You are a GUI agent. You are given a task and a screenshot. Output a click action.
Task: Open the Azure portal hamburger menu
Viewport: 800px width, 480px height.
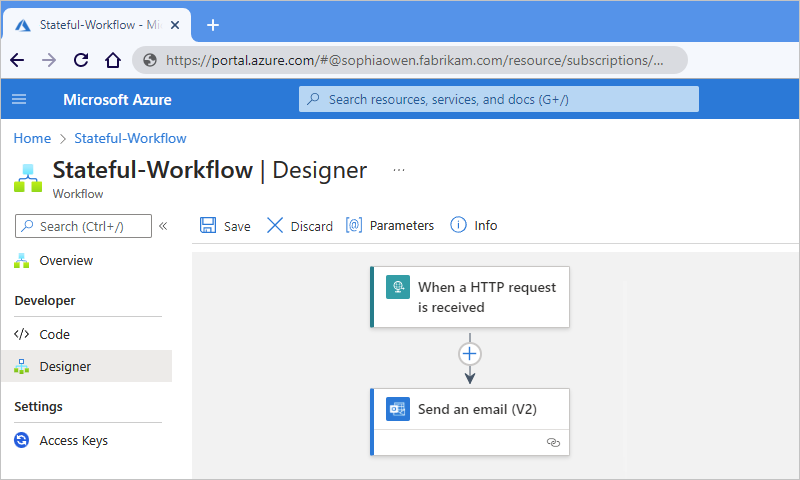(x=19, y=99)
